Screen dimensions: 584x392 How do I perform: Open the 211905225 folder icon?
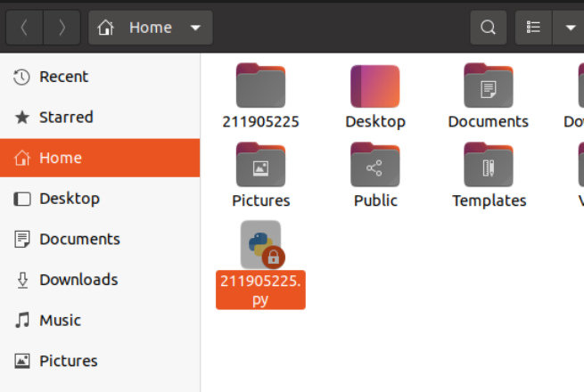260,86
